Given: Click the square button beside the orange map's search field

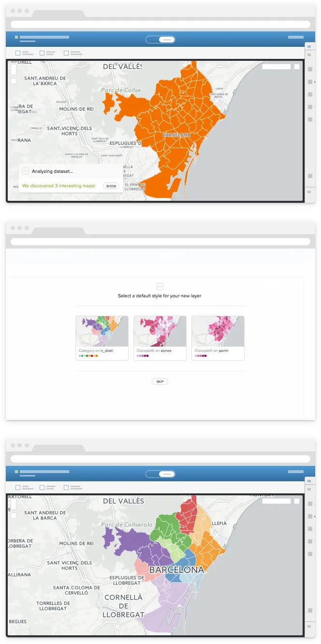Looking at the screenshot, I should tap(297, 67).
